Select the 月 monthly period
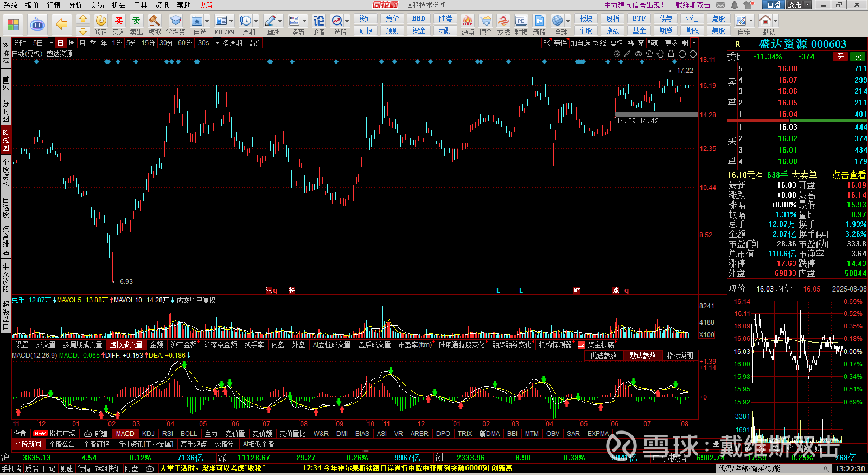The height and width of the screenshot is (475, 868). coord(82,43)
